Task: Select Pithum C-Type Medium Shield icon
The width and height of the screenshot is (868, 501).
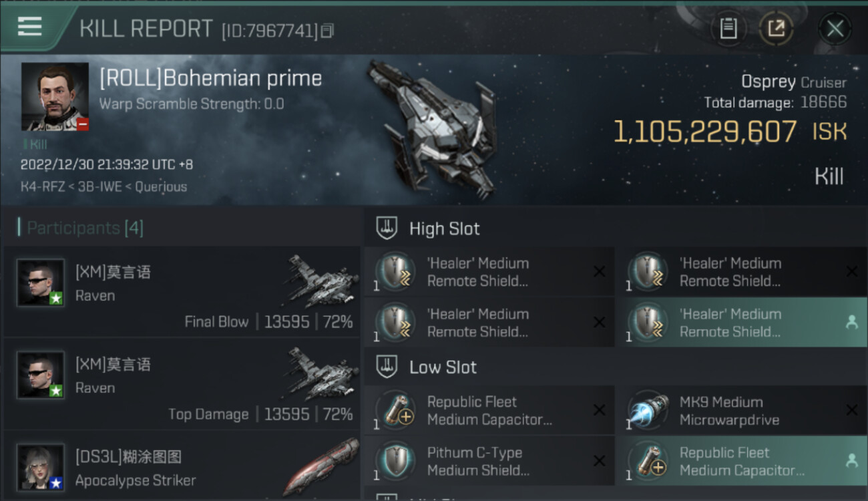Action: (395, 461)
